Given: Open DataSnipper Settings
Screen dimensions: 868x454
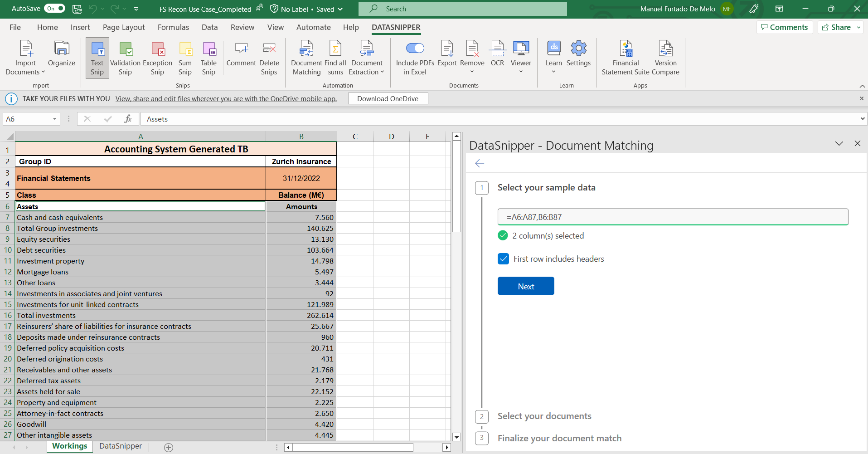Looking at the screenshot, I should click(x=578, y=54).
